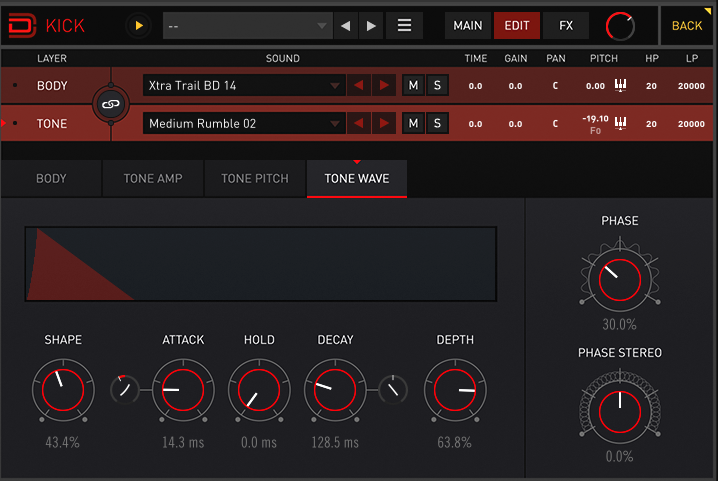Click TONE layer LP value 20000

691,124
